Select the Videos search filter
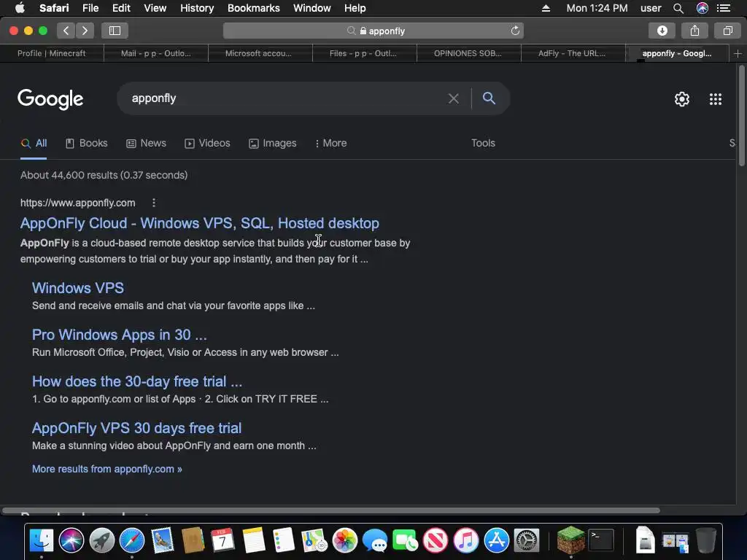The image size is (747, 560). 207,144
